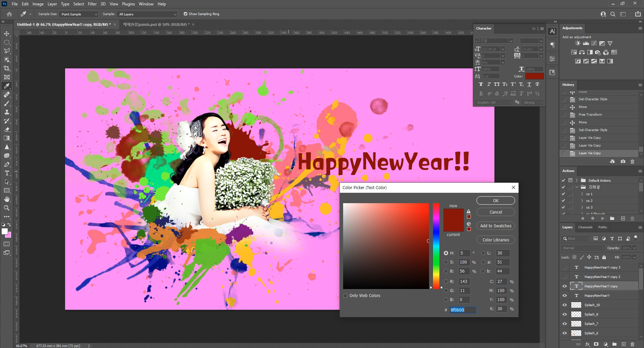Viewport: 644px width, 348px height.
Task: Click OK in Color Picker
Action: pyautogui.click(x=496, y=200)
